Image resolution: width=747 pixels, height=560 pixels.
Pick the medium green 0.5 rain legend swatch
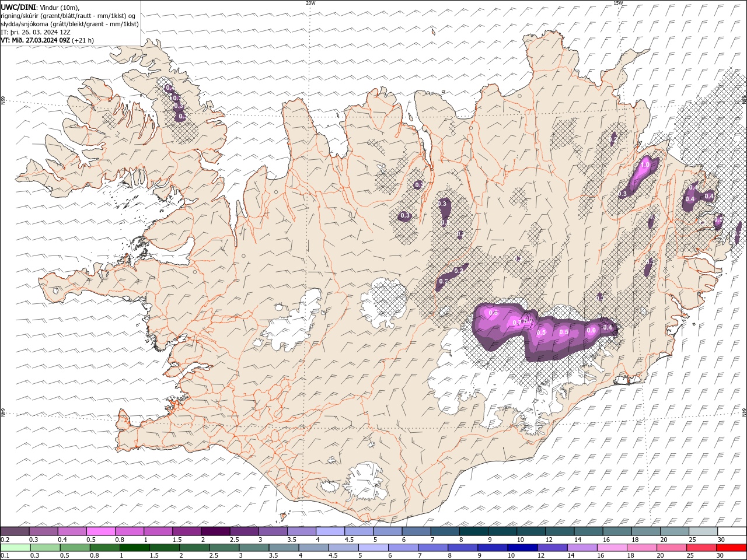click(x=75, y=548)
